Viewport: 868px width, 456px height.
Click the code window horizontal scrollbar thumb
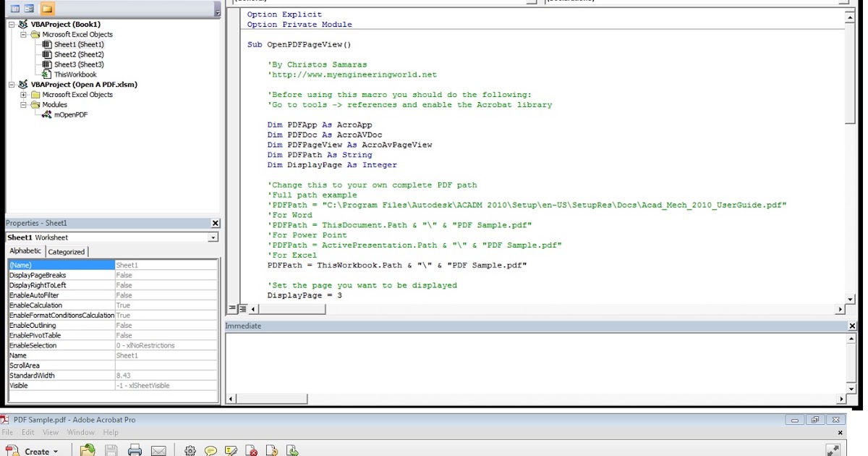tap(292, 309)
